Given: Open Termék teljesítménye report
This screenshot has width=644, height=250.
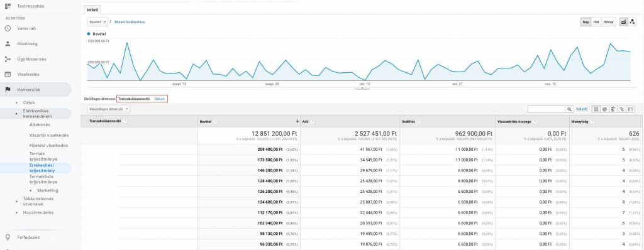Looking at the screenshot, I should tap(43, 156).
